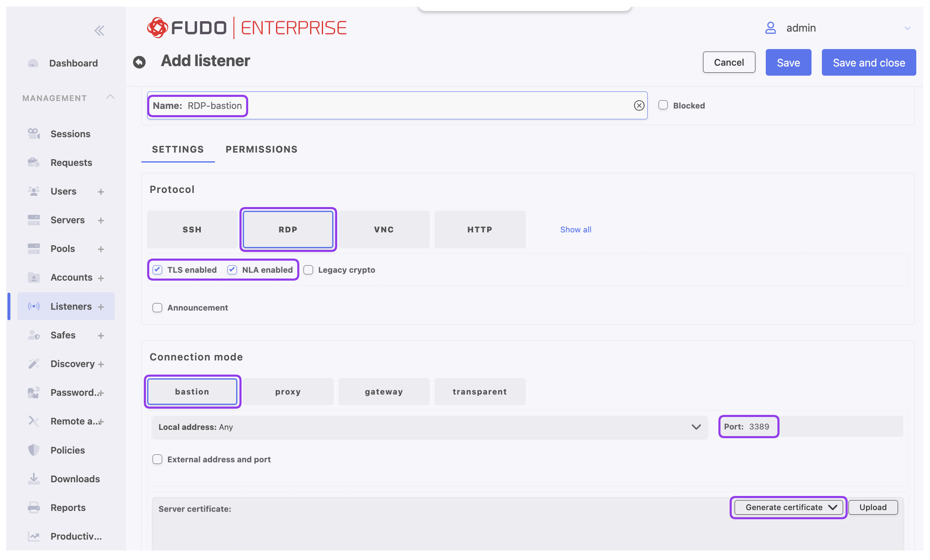Click the Port input field
Viewport: 930px width, 560px height.
pyautogui.click(x=811, y=427)
